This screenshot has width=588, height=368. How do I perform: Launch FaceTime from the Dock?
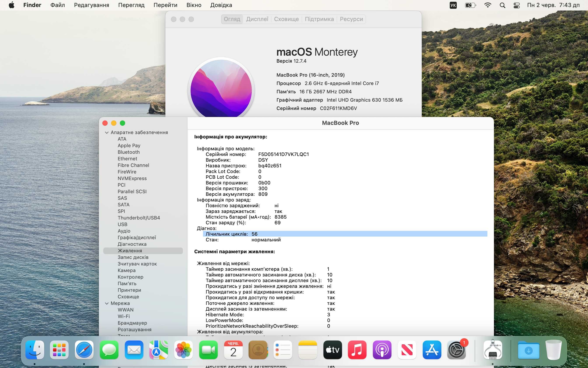pos(208,350)
